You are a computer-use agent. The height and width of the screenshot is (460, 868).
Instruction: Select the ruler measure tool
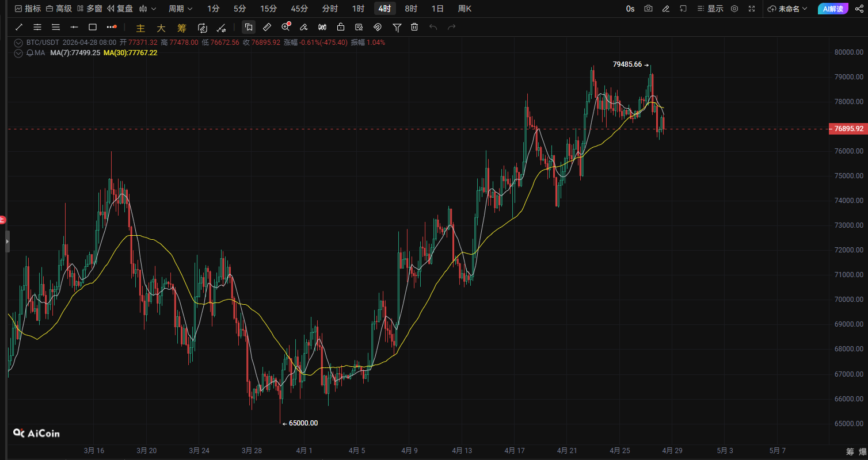point(267,27)
